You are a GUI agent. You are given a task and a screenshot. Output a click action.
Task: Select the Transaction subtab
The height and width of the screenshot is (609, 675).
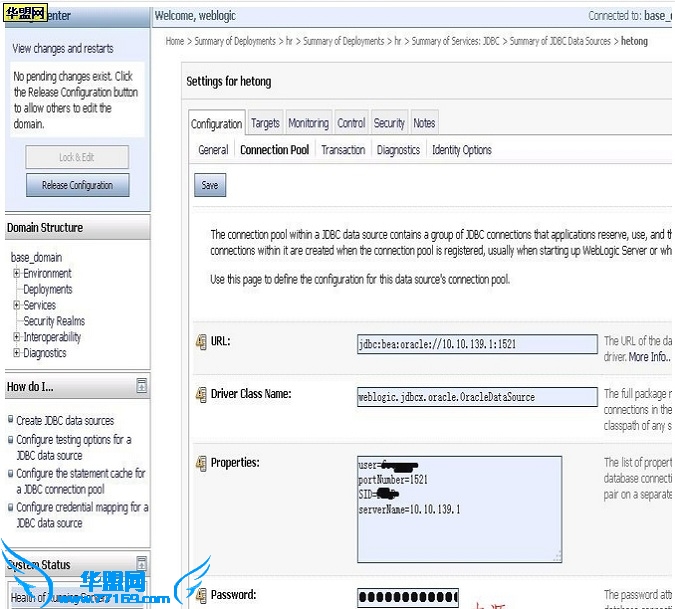pyautogui.click(x=343, y=150)
